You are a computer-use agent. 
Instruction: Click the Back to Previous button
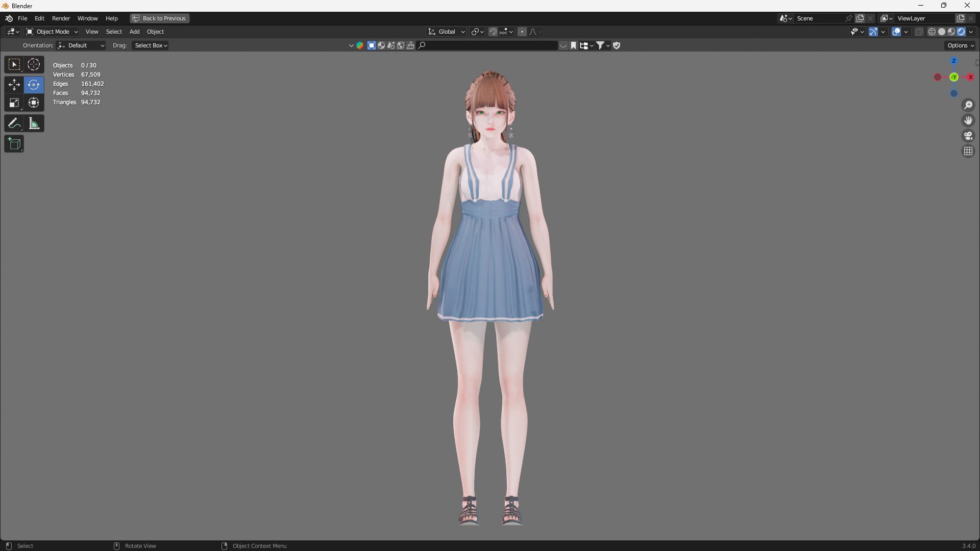tap(160, 18)
